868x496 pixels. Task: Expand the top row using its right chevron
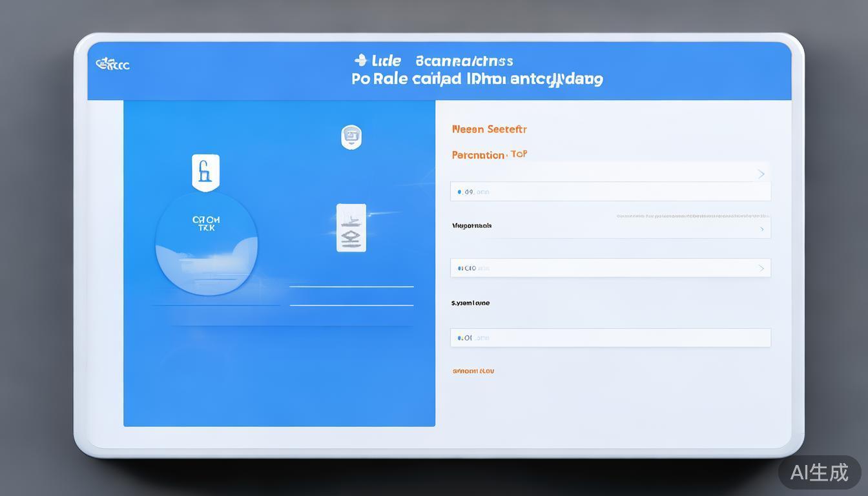click(761, 174)
